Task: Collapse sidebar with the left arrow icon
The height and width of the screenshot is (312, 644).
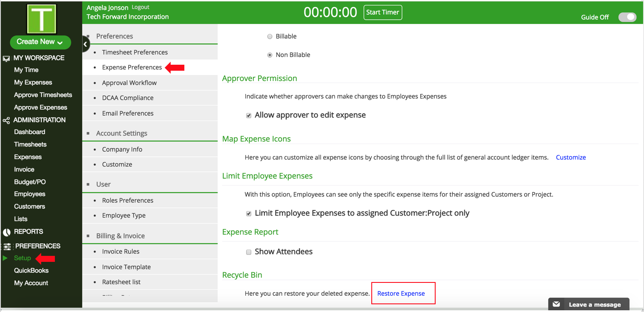Action: (x=85, y=44)
